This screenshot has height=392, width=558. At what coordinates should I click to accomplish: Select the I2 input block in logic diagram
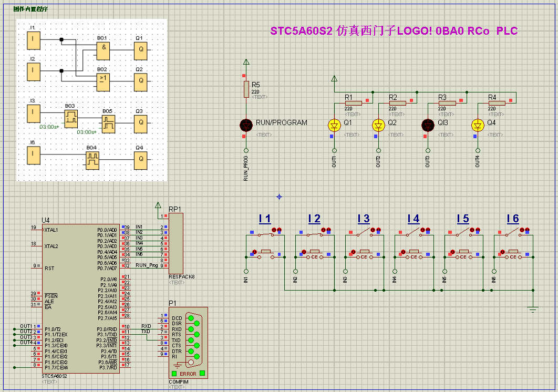click(x=34, y=71)
